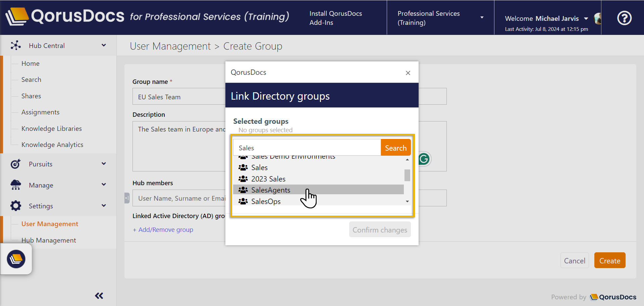Click User Management in the breadcrumb
Screen dimensions: 644x306
point(170,46)
